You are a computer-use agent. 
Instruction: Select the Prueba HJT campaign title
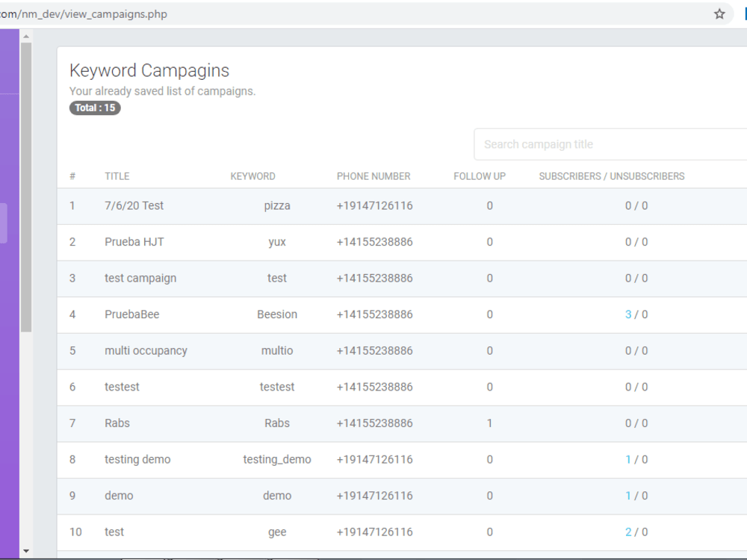[x=134, y=242]
